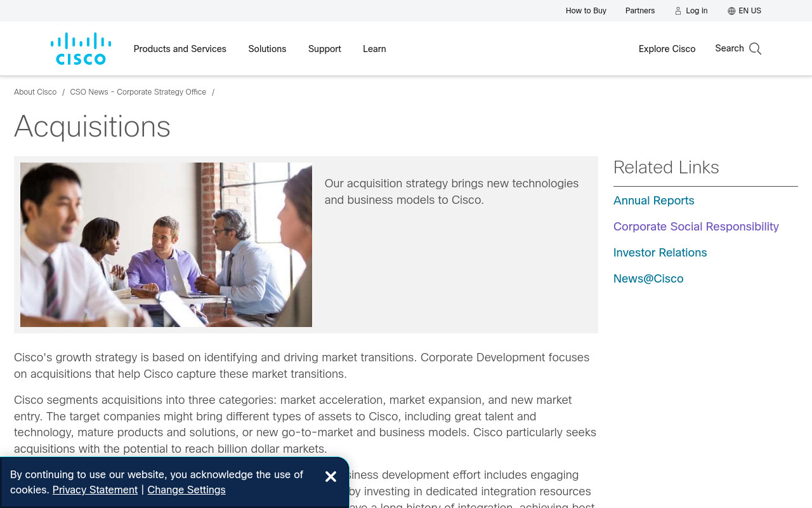Open the Learn menu
The image size is (812, 508).
pyautogui.click(x=374, y=49)
